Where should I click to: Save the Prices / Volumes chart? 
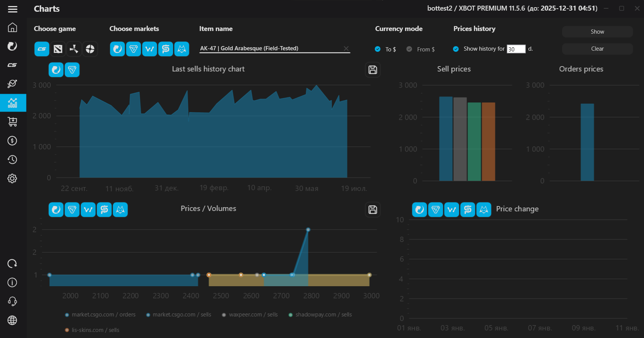tap(373, 209)
